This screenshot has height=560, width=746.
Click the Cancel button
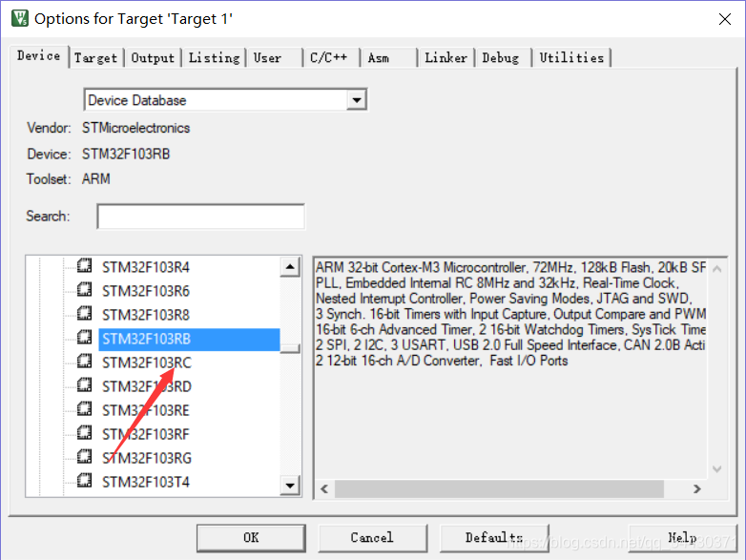(x=372, y=538)
